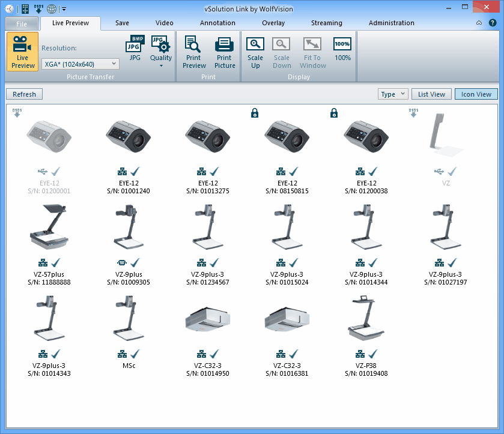Click USB connection icon under VZ device

coord(439,172)
